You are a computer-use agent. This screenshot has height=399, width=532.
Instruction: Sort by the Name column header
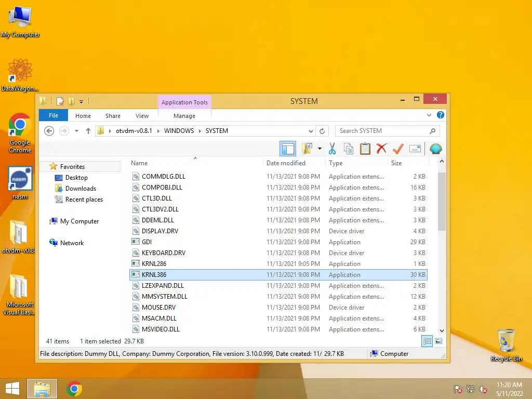click(195, 163)
